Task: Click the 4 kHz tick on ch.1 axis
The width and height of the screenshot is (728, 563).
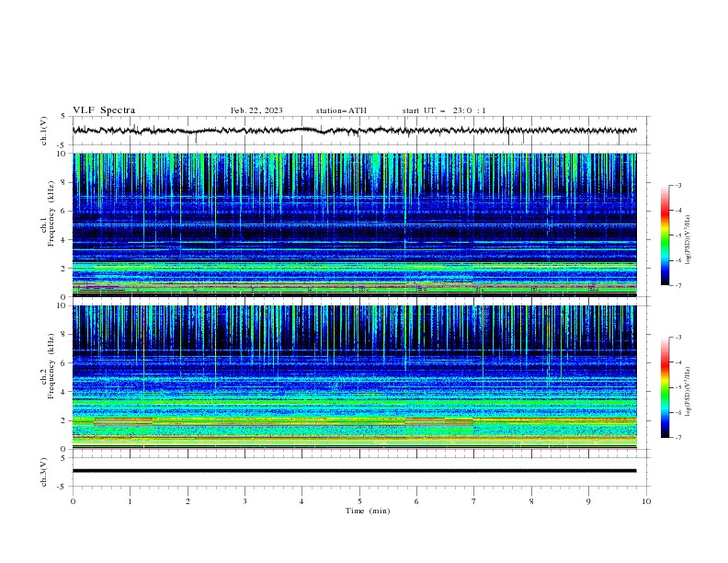Action: point(64,240)
